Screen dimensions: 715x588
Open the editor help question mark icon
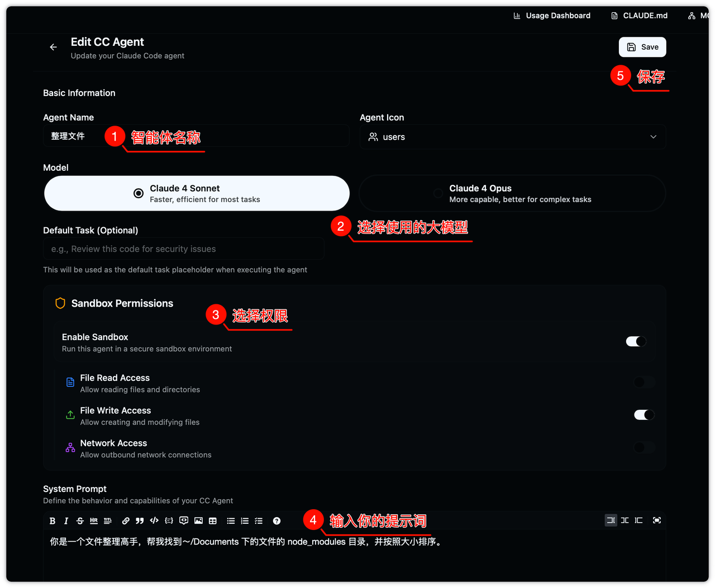pos(277,521)
